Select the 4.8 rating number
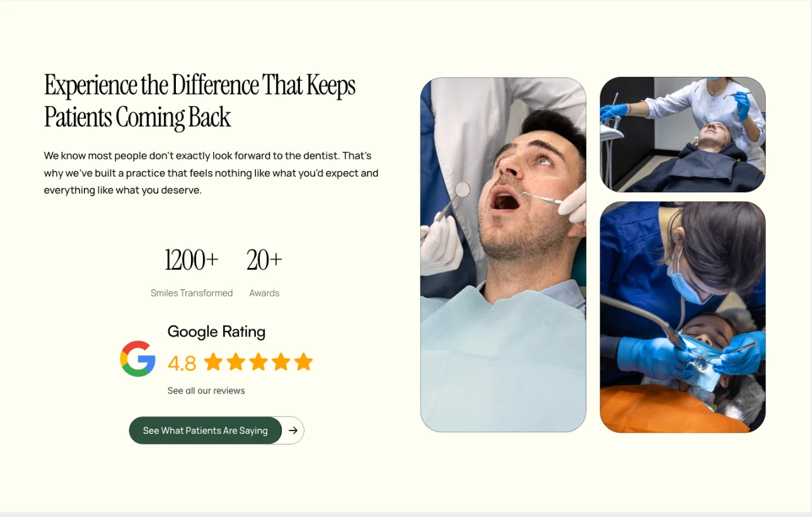This screenshot has height=517, width=812. (182, 364)
